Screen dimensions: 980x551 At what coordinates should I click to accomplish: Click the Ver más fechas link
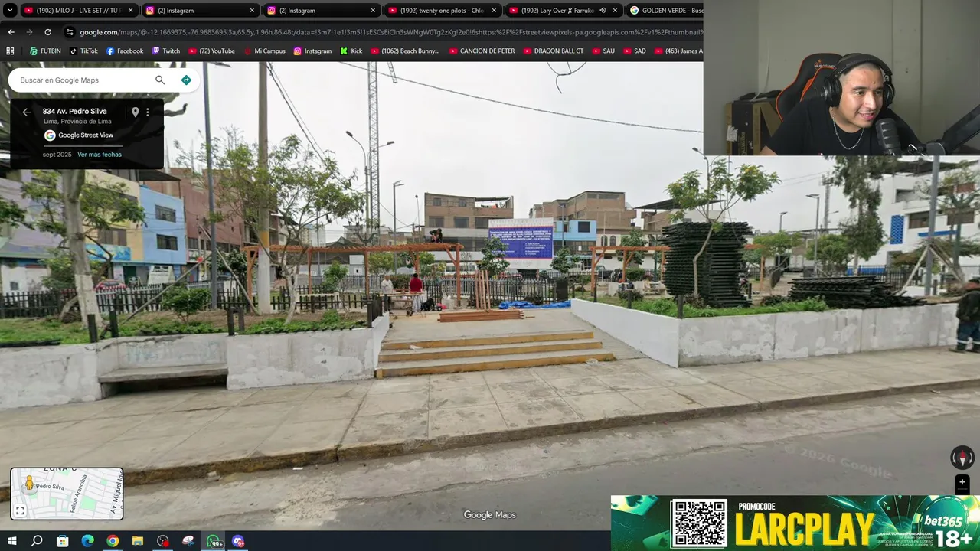100,155
